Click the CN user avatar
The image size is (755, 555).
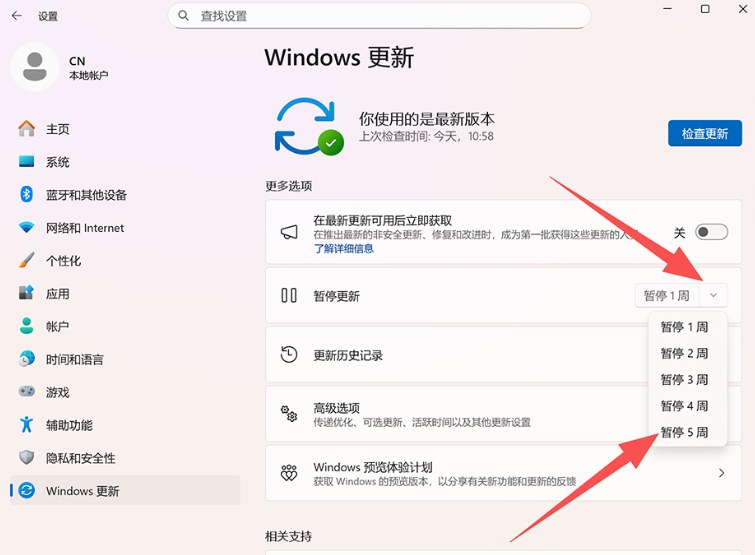pos(35,67)
